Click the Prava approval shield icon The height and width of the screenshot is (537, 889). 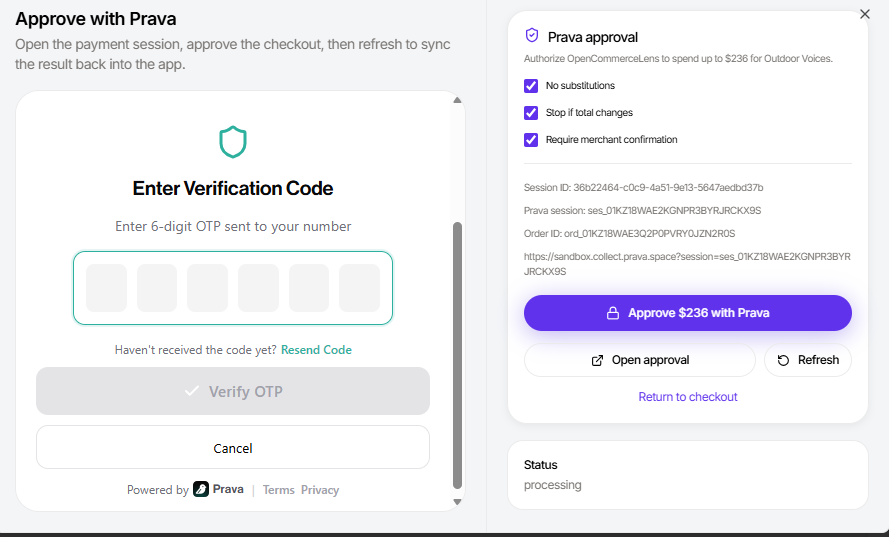pos(531,36)
